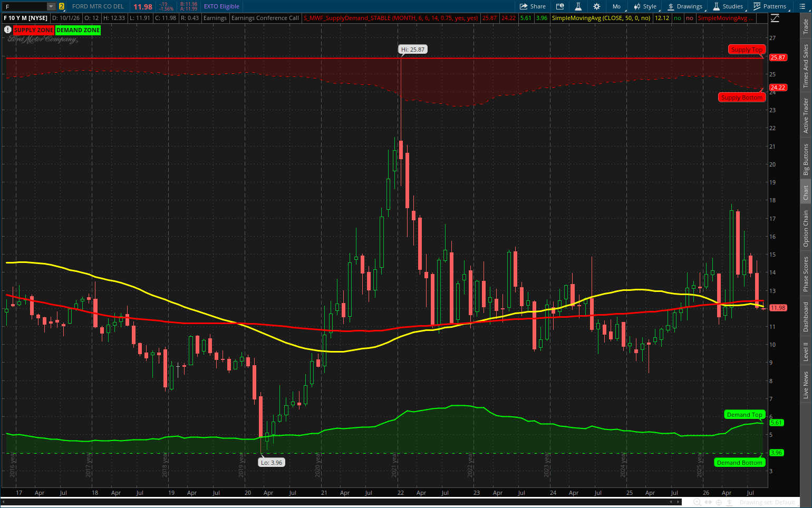Open the Phase Scores side tab
Image resolution: width=812 pixels, height=508 pixels.
click(x=806, y=274)
